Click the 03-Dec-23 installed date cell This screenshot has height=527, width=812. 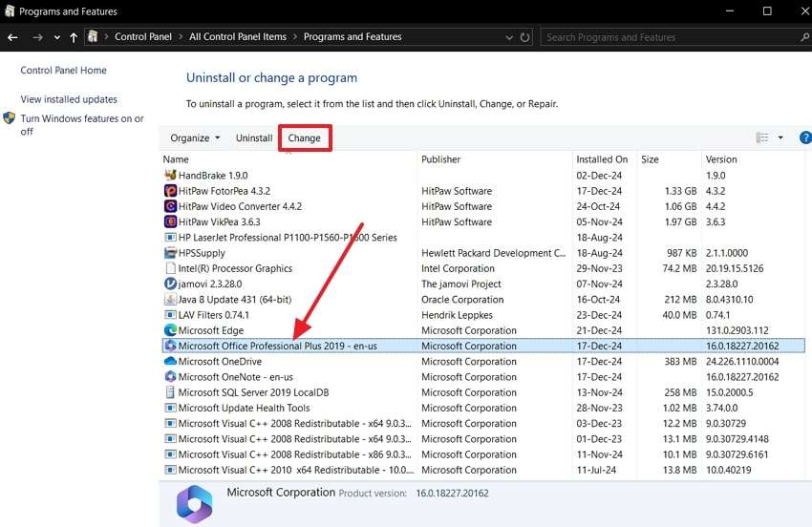[x=599, y=424]
